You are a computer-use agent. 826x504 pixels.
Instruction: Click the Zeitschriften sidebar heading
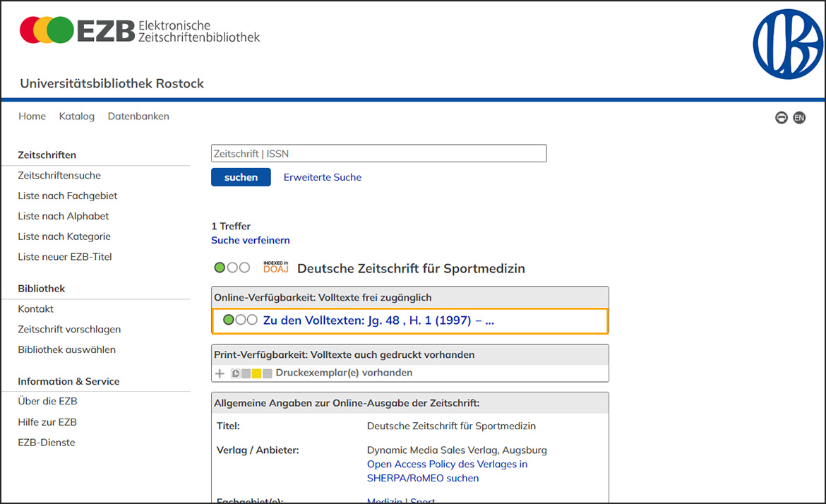47,155
